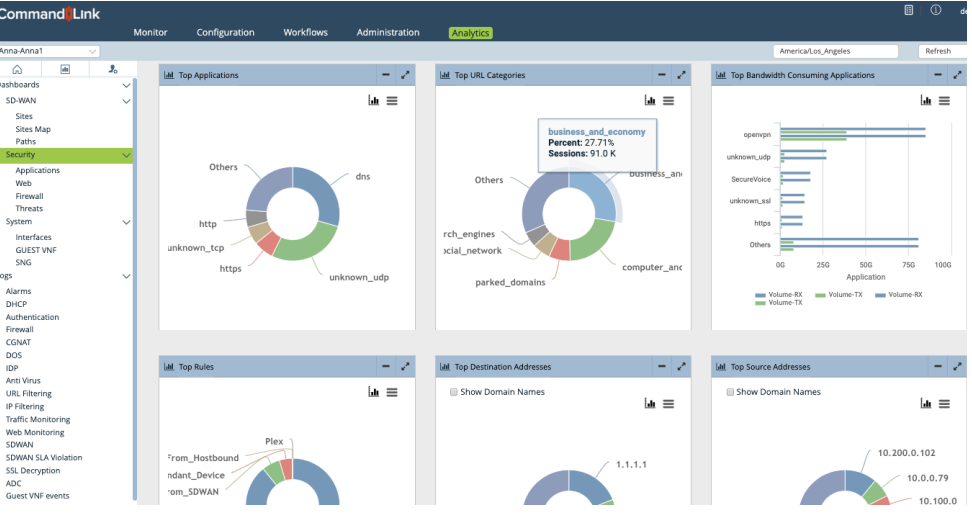
Task: Open Web under Security
Action: [24, 183]
